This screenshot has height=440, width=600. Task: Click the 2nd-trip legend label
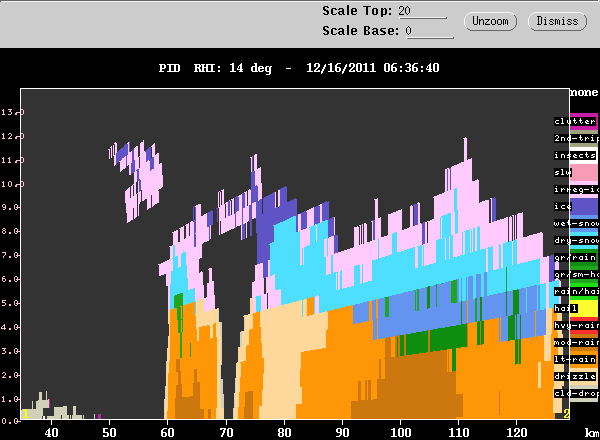(x=576, y=138)
